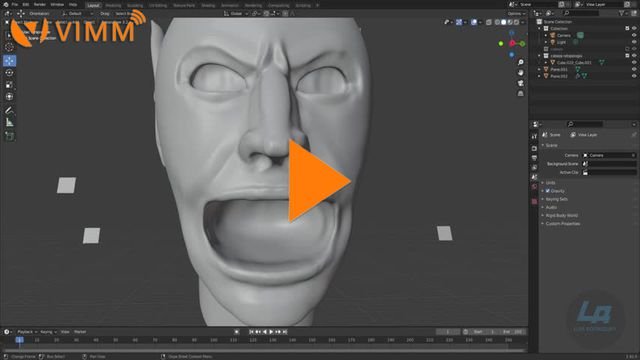This screenshot has width=640, height=360.
Task: Open the Render properties tab icon
Action: pos(534,148)
